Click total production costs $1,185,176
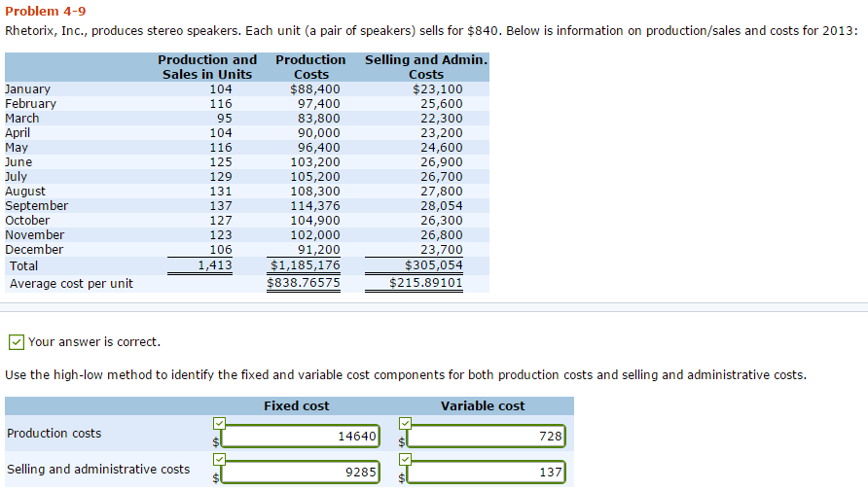 [305, 265]
